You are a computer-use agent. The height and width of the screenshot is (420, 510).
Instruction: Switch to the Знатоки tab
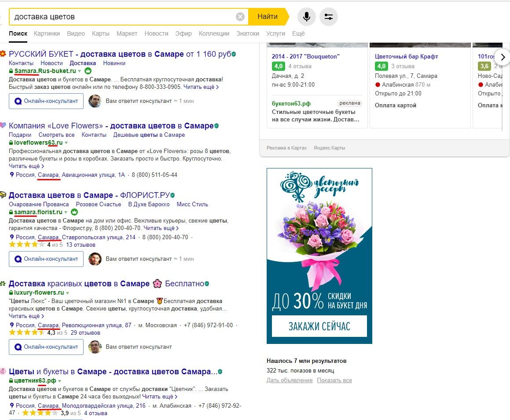(x=247, y=33)
